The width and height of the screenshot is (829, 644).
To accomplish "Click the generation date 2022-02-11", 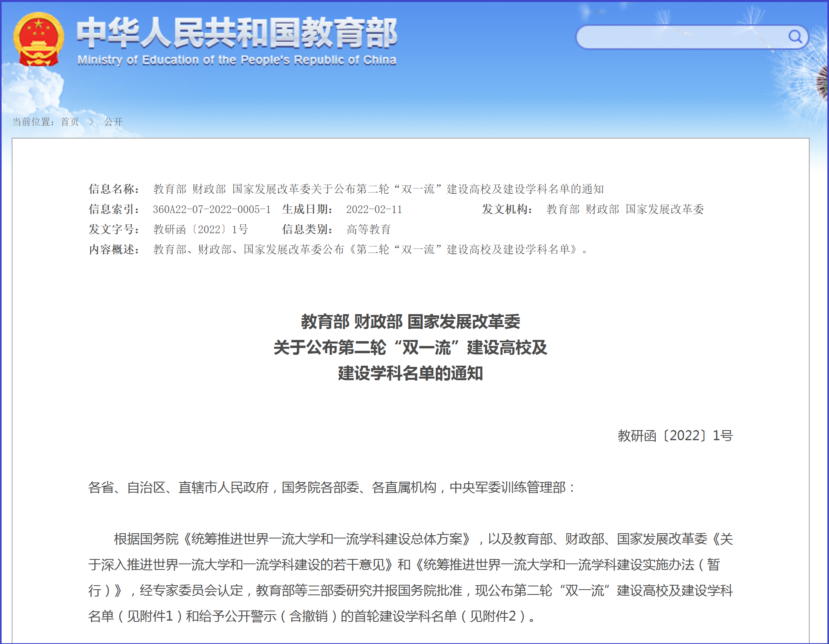I will 374,209.
